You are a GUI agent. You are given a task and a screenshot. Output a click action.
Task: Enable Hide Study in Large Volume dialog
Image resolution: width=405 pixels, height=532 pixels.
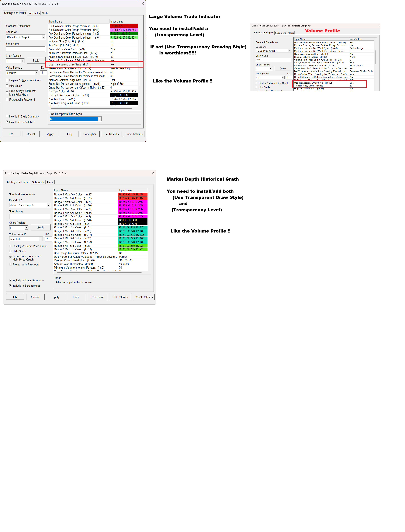(x=7, y=86)
